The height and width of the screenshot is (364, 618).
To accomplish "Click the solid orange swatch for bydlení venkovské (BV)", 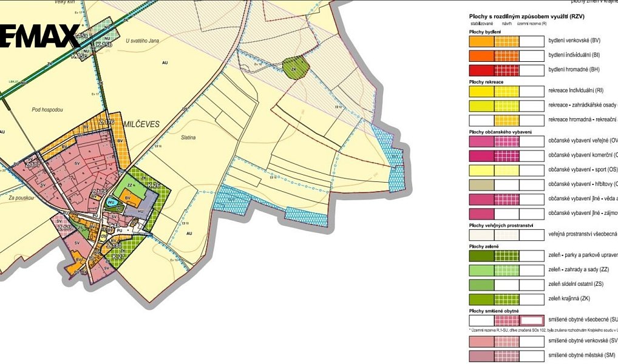I will [x=481, y=41].
